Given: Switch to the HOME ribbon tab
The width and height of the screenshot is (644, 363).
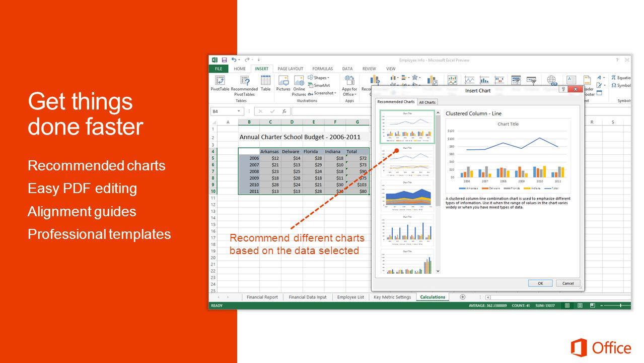Looking at the screenshot, I should [240, 69].
